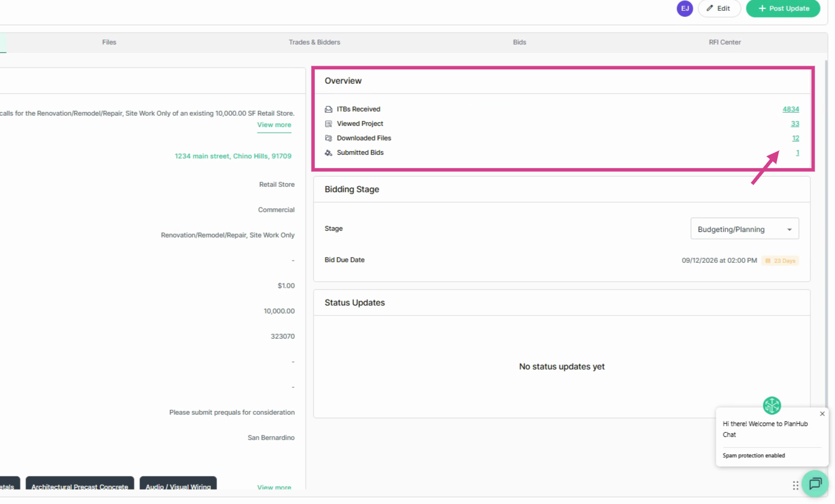Image resolution: width=835 pixels, height=504 pixels.
Task: Click the PlanHub Chat logo icon
Action: pos(772,405)
